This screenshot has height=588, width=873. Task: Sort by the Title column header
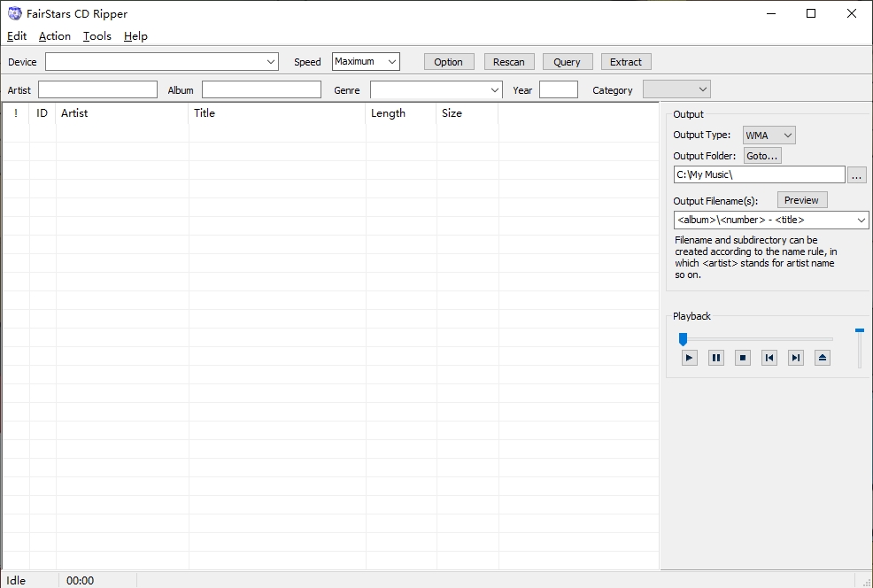pos(276,113)
